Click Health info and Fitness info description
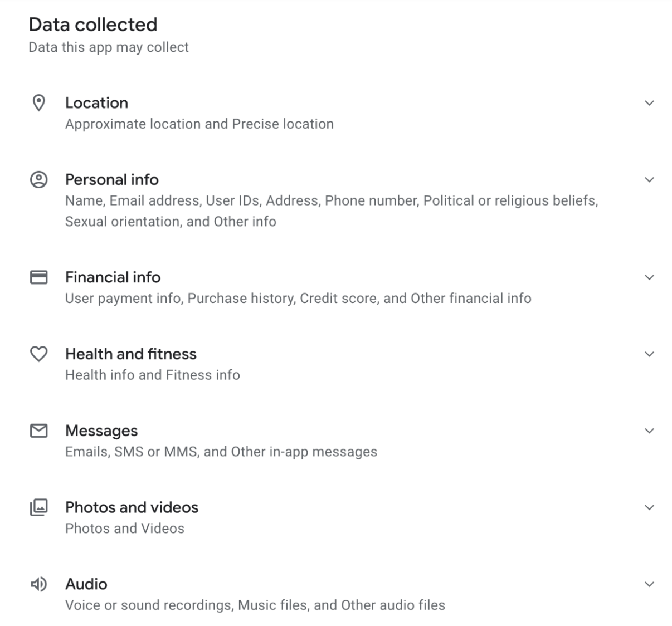This screenshot has height=626, width=672. (x=153, y=375)
